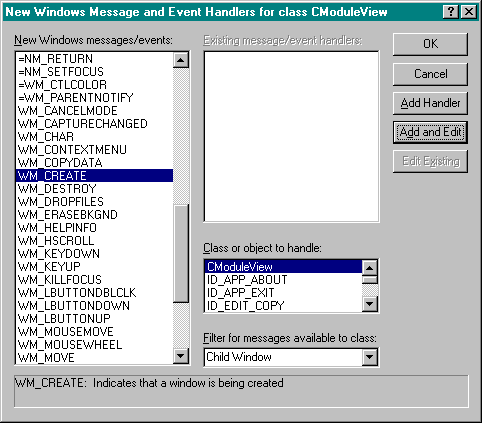Click the class list scrollbar thumb

[370, 279]
